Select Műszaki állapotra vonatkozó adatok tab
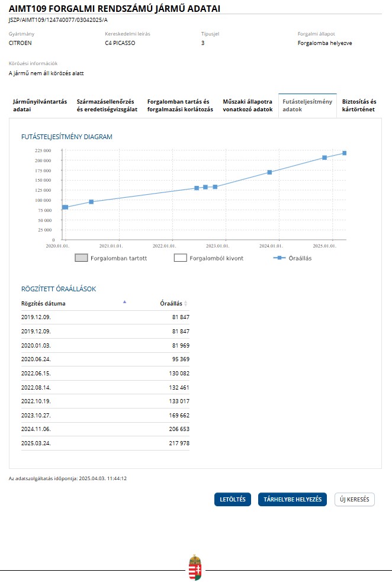This screenshot has height=582, width=392. coord(248,105)
